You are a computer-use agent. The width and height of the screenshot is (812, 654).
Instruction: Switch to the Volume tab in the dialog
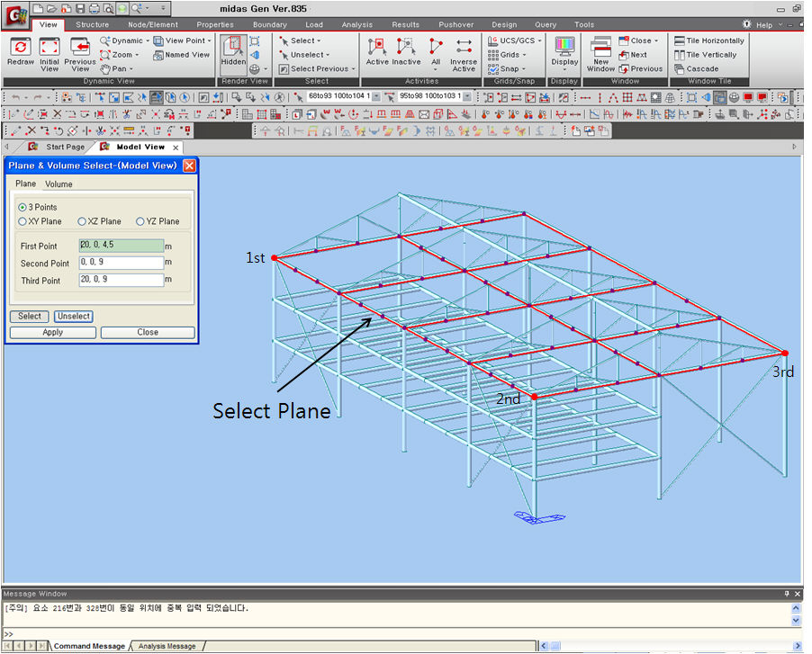coord(59,184)
